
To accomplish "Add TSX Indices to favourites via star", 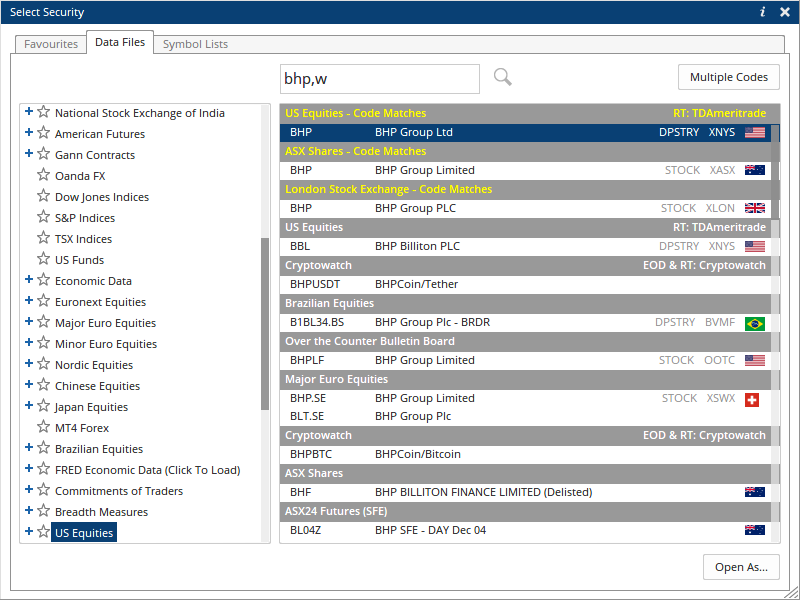I will [44, 238].
